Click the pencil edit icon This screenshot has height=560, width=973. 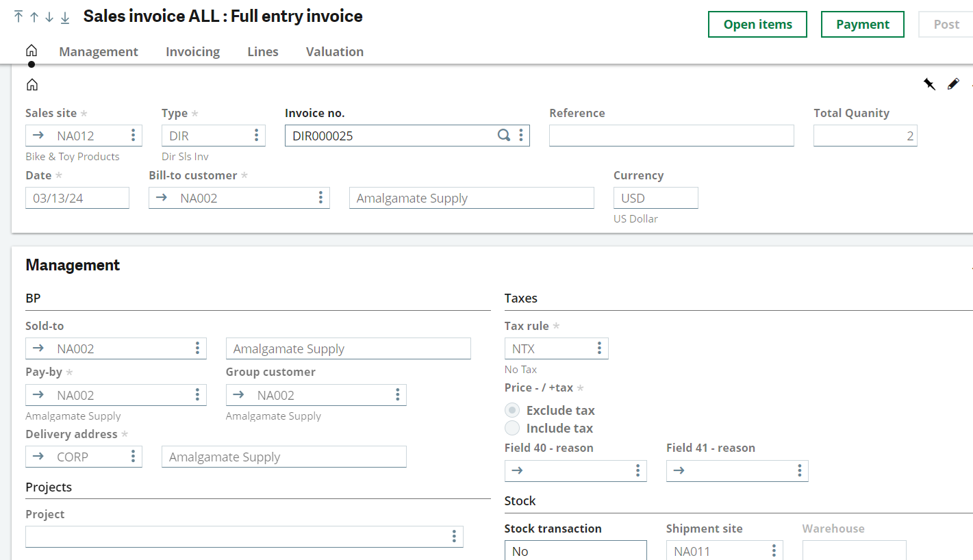click(953, 84)
